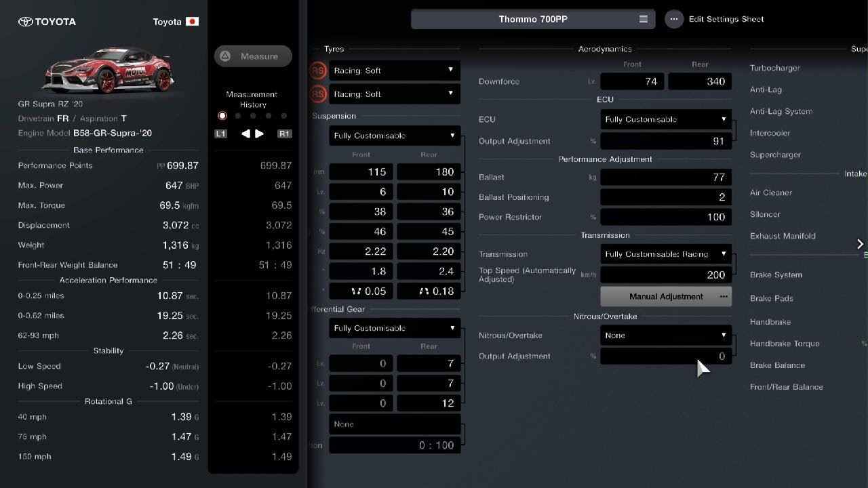Screen dimensions: 868x488
Task: Edit rear natural frequency 2.20
Action: coord(429,251)
